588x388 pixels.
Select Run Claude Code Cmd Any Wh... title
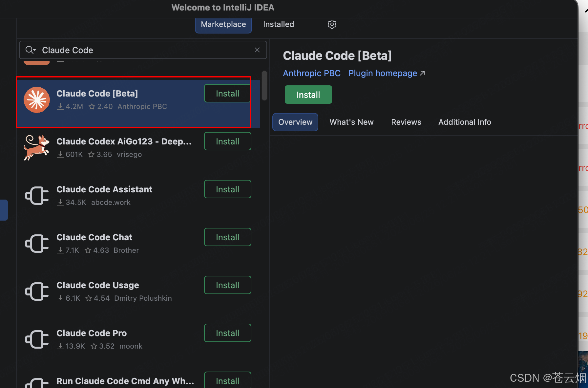point(125,381)
